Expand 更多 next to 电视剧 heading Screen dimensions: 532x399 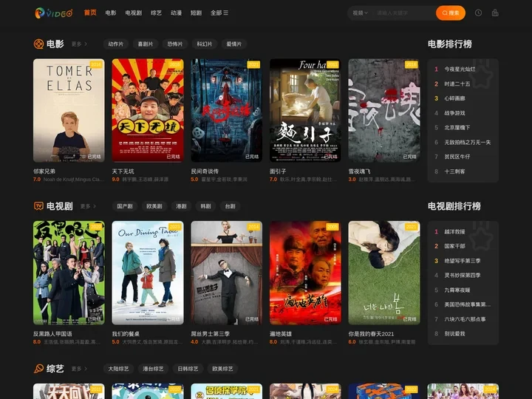click(88, 206)
